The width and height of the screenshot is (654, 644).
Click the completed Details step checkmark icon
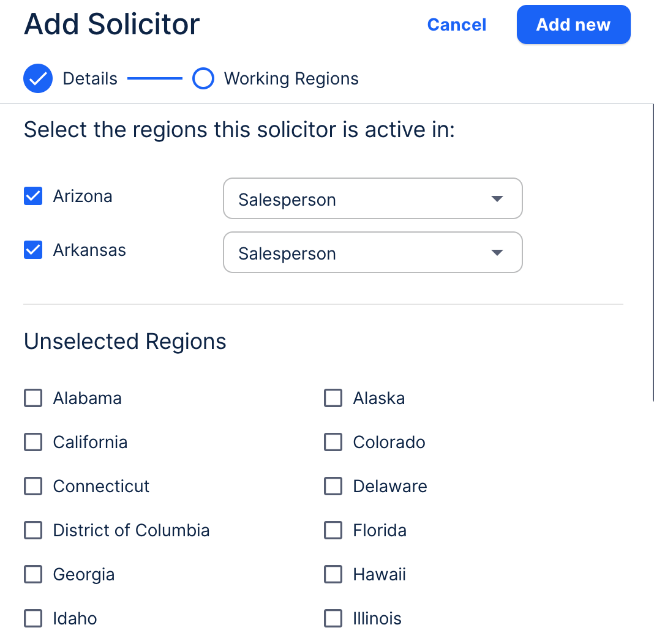point(38,78)
